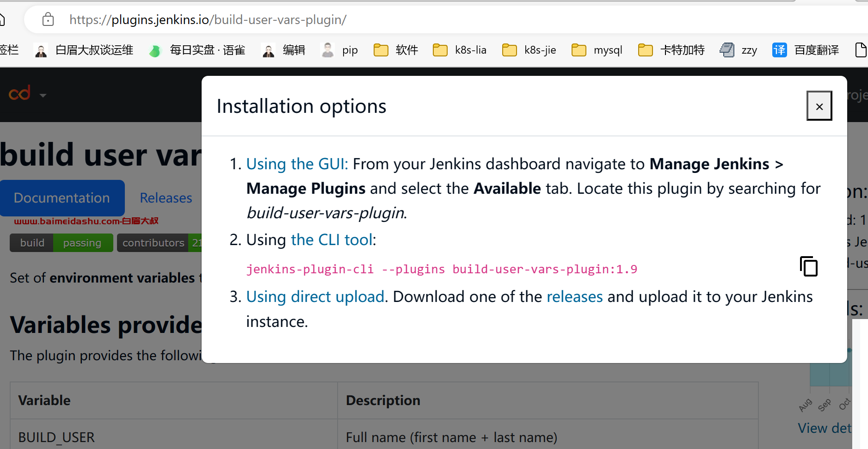The image size is (868, 449).
Task: Open the k8s-lia bookmark folder
Action: click(460, 50)
